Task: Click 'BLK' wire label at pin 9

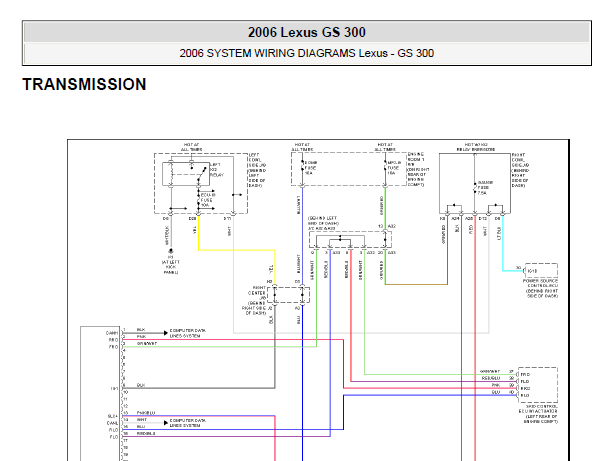Action: click(x=141, y=385)
